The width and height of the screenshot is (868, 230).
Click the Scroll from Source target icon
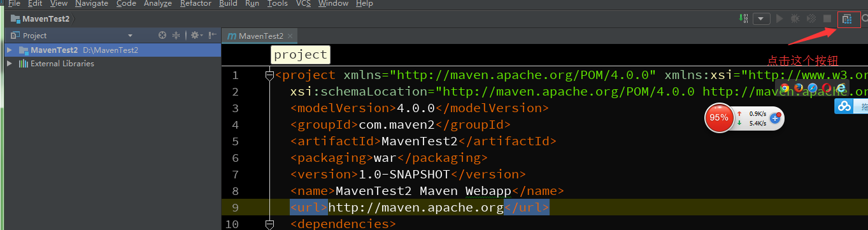coord(162,36)
